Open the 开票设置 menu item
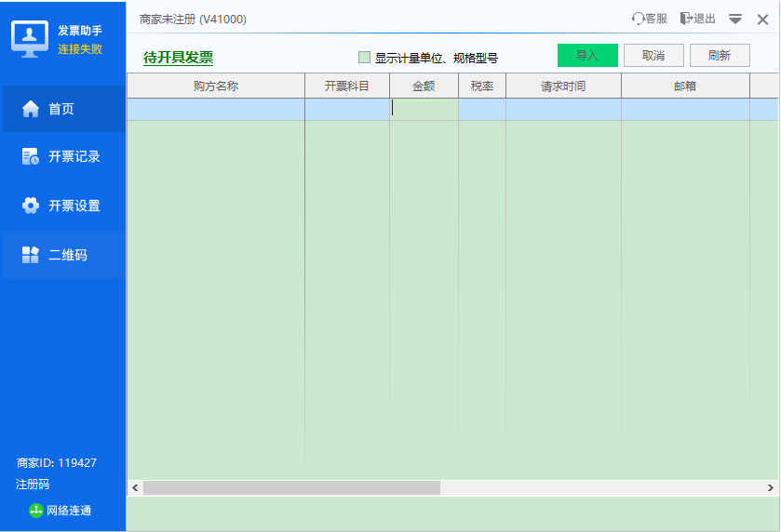 (x=63, y=205)
